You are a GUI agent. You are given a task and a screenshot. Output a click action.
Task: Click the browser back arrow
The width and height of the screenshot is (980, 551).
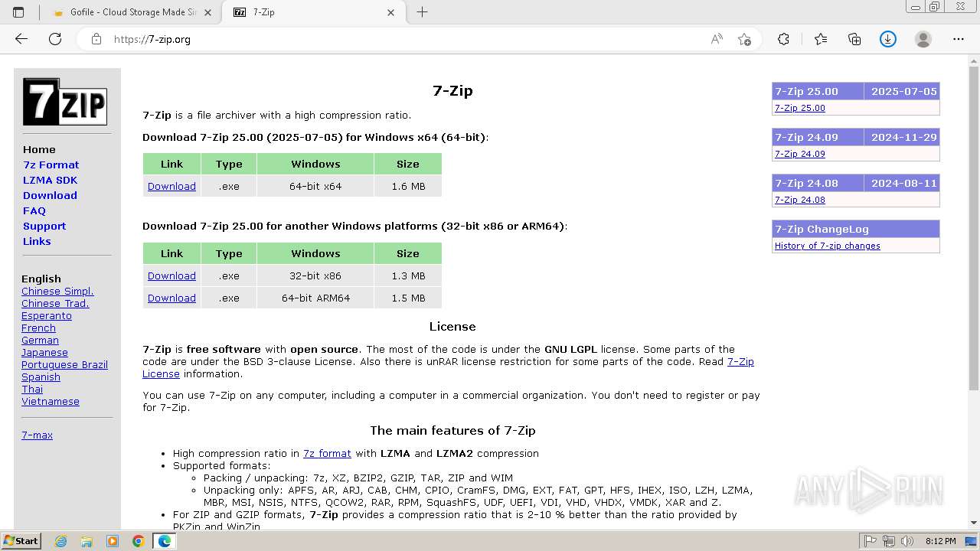tap(21, 39)
